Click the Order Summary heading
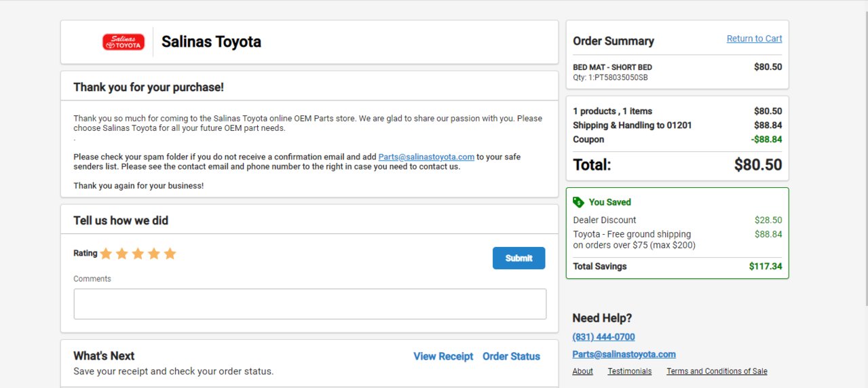868x388 pixels. click(614, 41)
